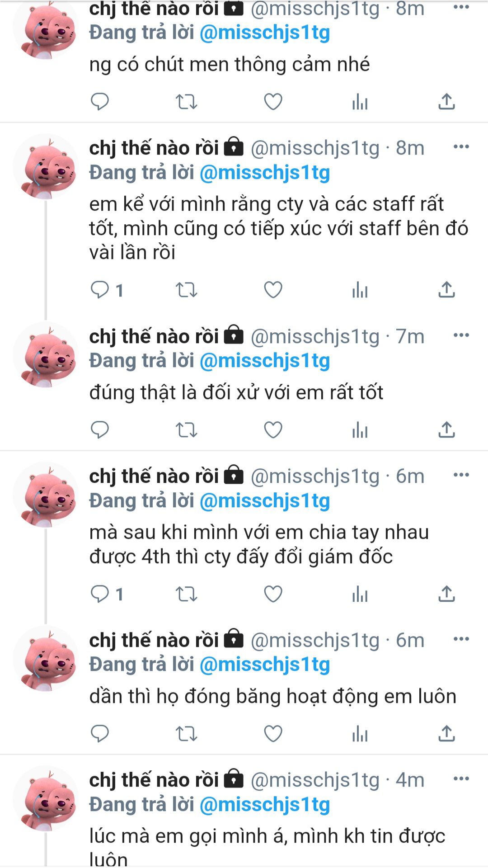Retweet the "ng có chút men" tweet
Screen dimensions: 488x868
(186, 102)
